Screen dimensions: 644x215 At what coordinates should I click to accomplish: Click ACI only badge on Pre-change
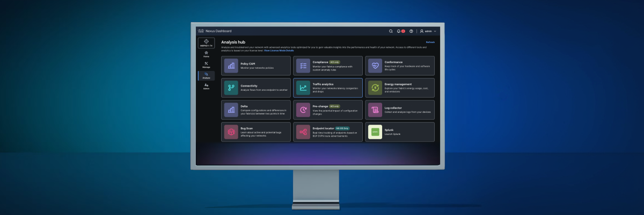[334, 106]
